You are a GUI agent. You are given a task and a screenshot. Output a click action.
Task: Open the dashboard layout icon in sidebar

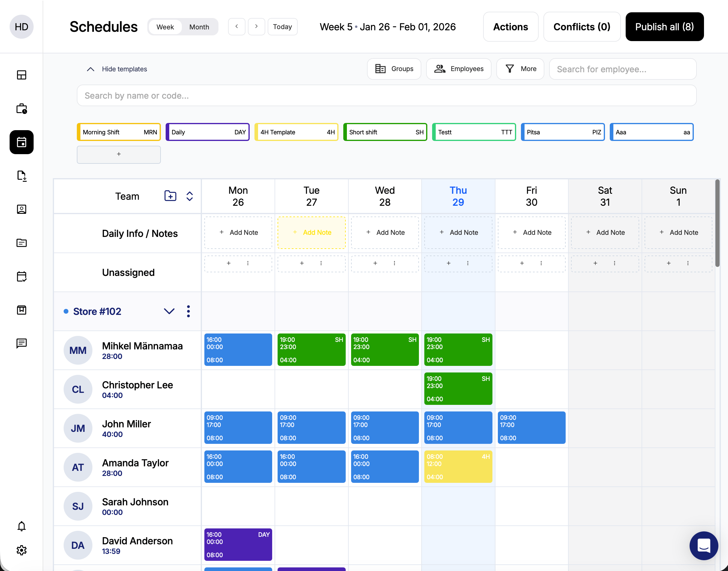click(21, 75)
